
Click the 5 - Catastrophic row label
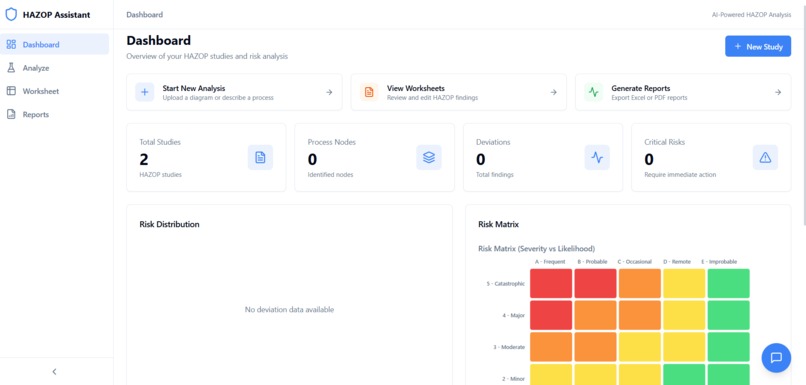coord(505,284)
